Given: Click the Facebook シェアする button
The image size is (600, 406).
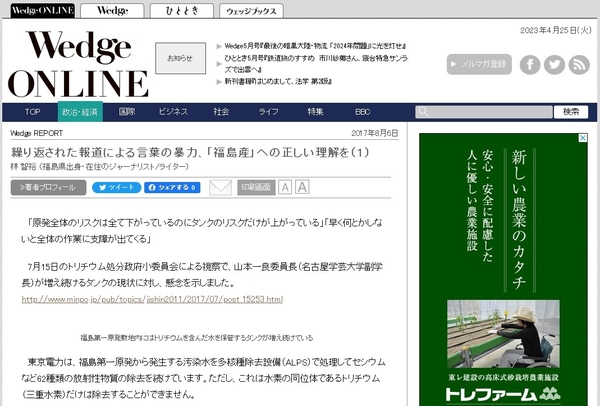Looking at the screenshot, I should 172,188.
